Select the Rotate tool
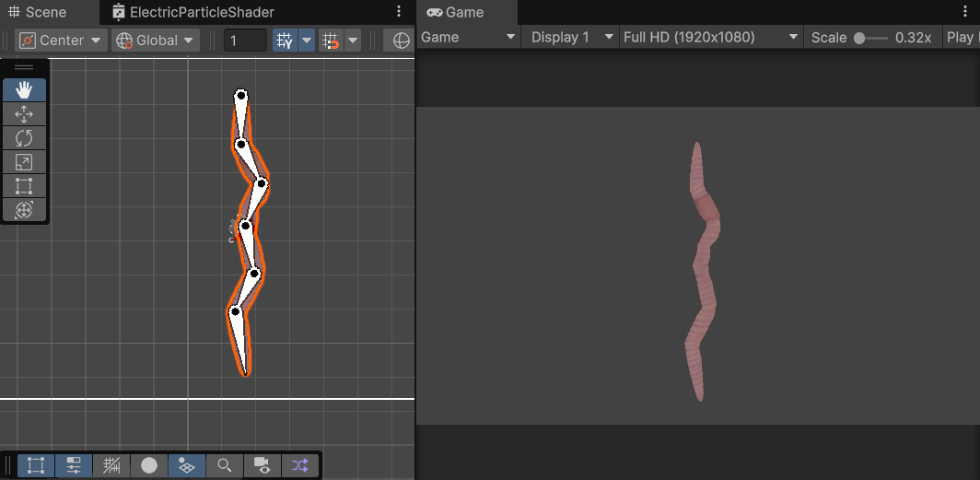 click(x=24, y=137)
